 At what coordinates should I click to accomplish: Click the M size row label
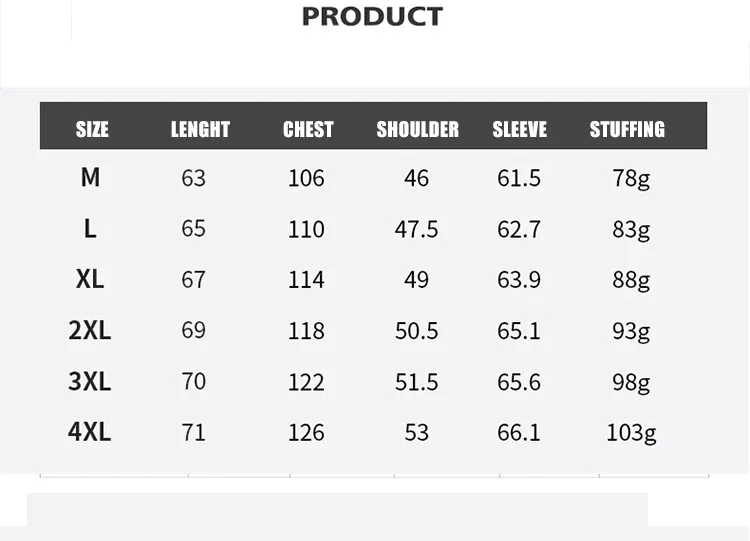90,177
